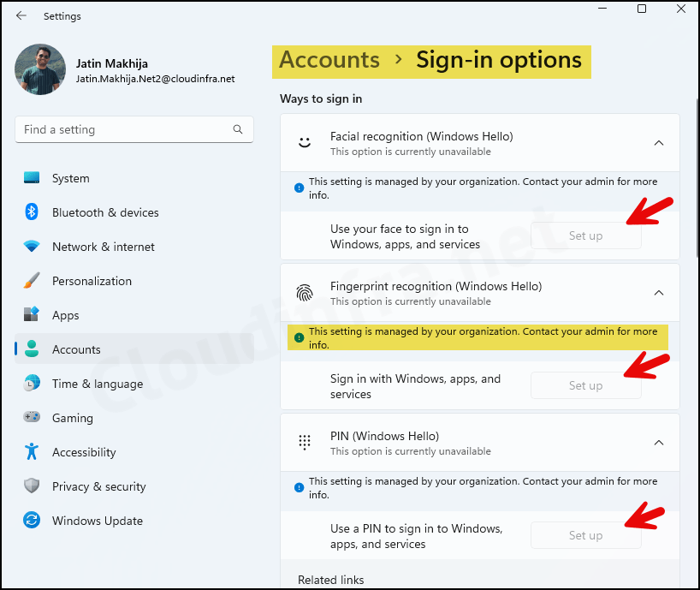
Task: Click the fingerprint recognition icon
Action: 305,292
